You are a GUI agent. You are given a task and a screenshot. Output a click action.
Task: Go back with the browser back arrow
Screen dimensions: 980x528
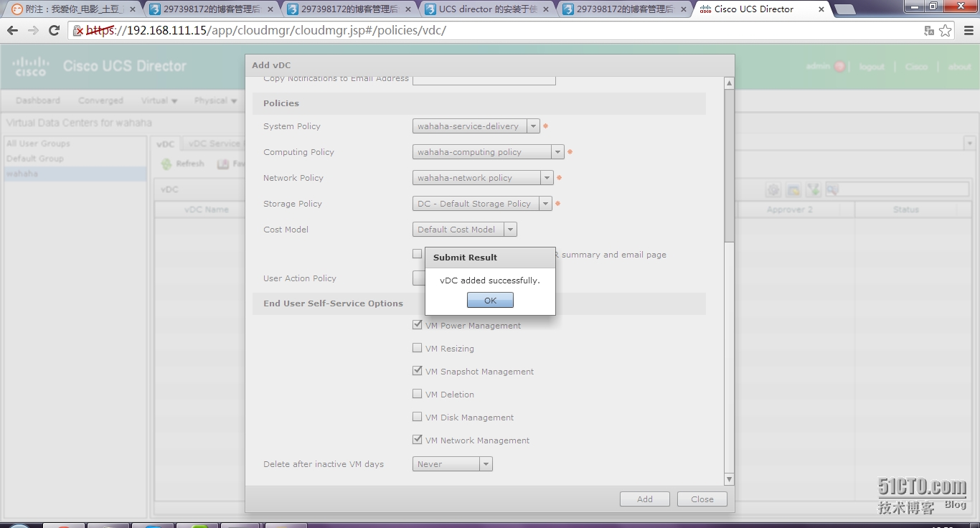(12, 31)
